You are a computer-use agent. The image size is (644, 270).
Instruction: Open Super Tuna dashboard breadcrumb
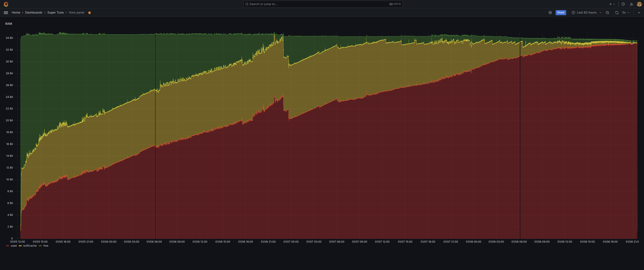pyautogui.click(x=55, y=13)
